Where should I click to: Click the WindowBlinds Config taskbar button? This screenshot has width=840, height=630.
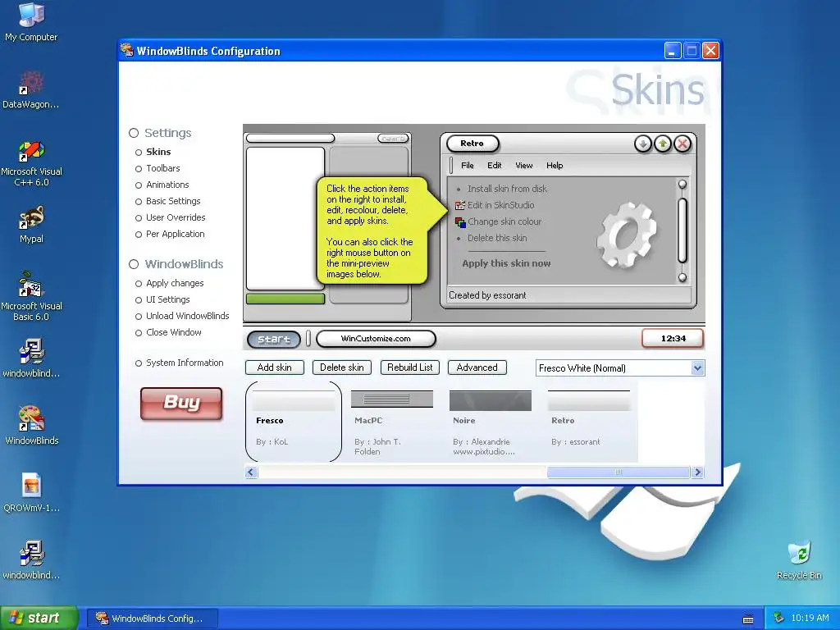[152, 619]
